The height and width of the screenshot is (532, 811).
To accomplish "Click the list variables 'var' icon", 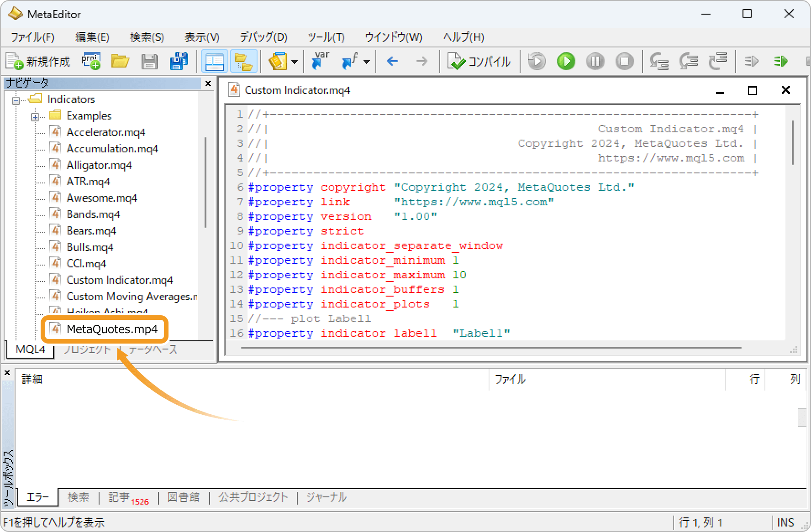I will (x=320, y=61).
